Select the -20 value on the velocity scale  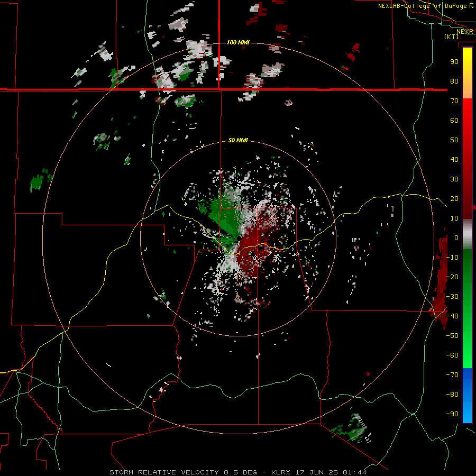pos(452,277)
